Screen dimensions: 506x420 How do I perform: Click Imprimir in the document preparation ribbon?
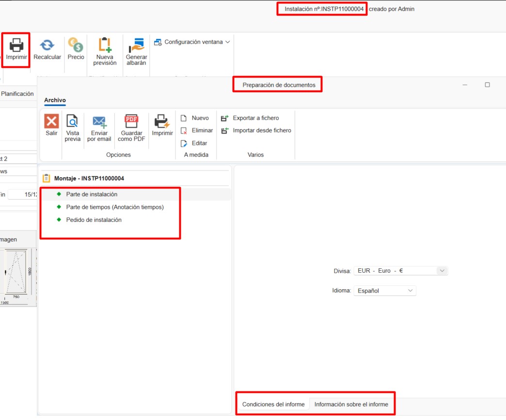(162, 122)
